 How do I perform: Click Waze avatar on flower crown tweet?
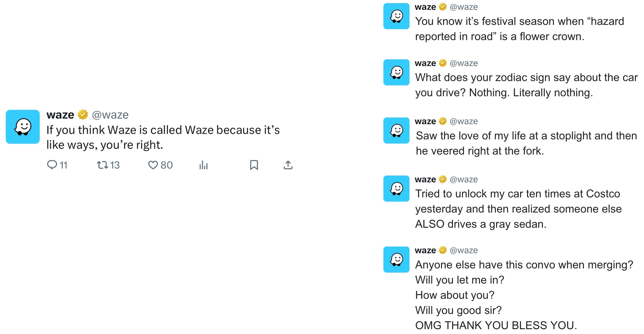coord(396,16)
